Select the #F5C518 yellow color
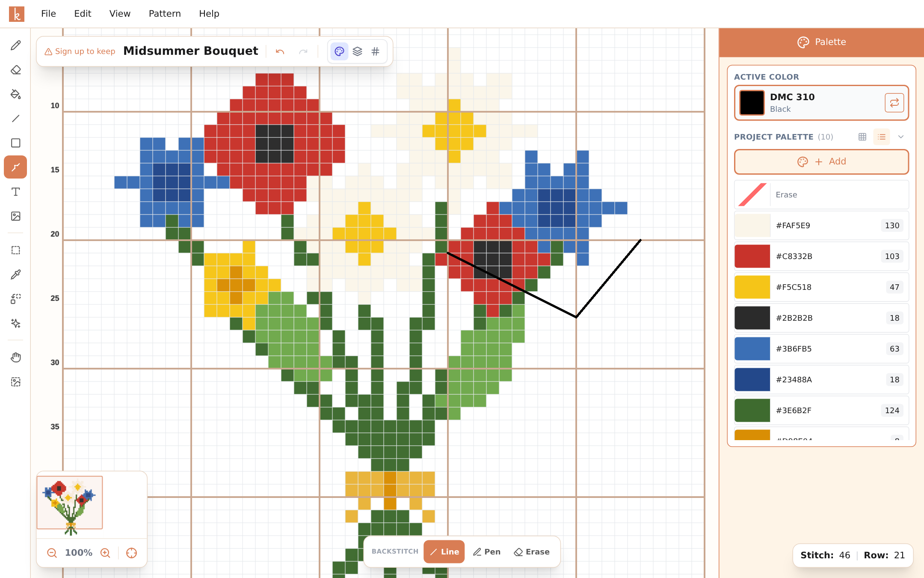This screenshot has height=578, width=924. (x=821, y=287)
